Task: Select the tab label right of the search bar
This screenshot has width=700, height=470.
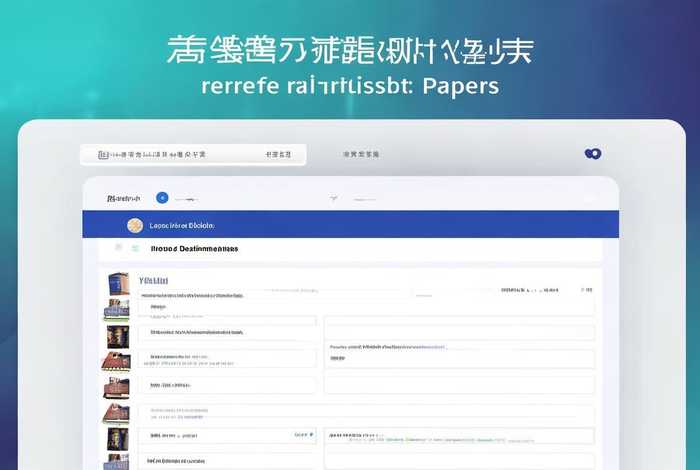Action: pyautogui.click(x=361, y=154)
